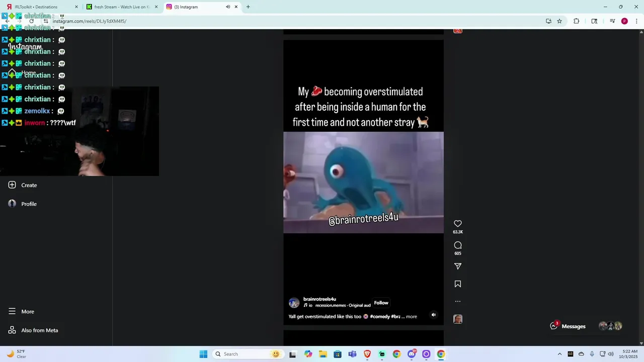Open comments on the reel
The width and height of the screenshot is (644, 362).
tap(457, 245)
